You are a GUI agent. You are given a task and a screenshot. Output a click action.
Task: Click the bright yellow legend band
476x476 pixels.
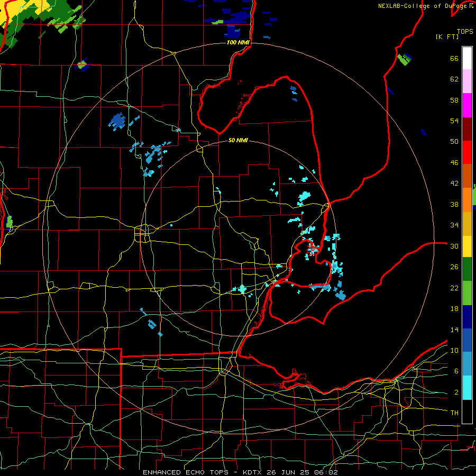coord(467,246)
